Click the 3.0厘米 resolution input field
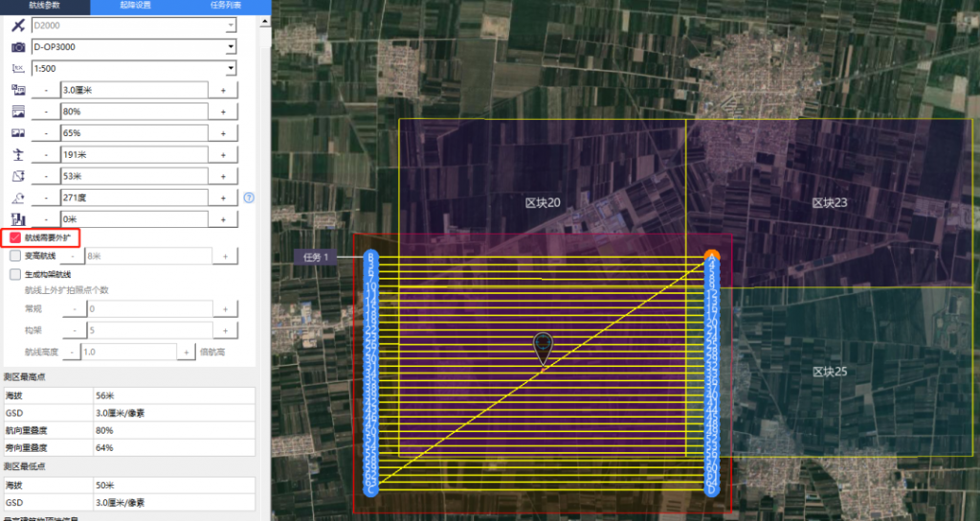Screen dimensions: 980x521 134,90
